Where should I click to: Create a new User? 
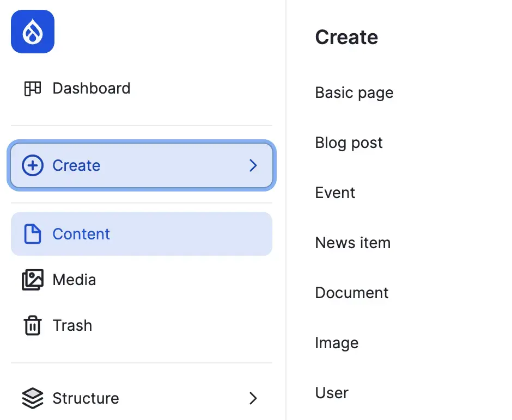tap(332, 393)
